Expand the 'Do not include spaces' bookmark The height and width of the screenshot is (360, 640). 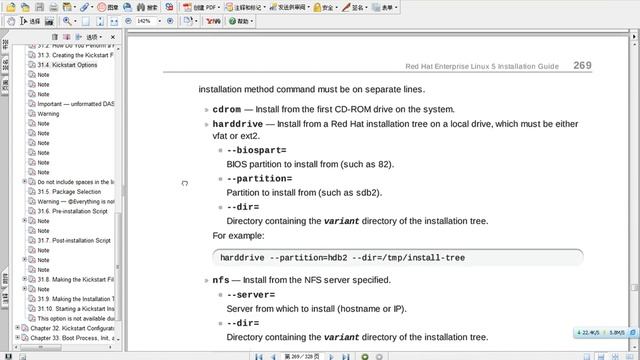pos(24,182)
